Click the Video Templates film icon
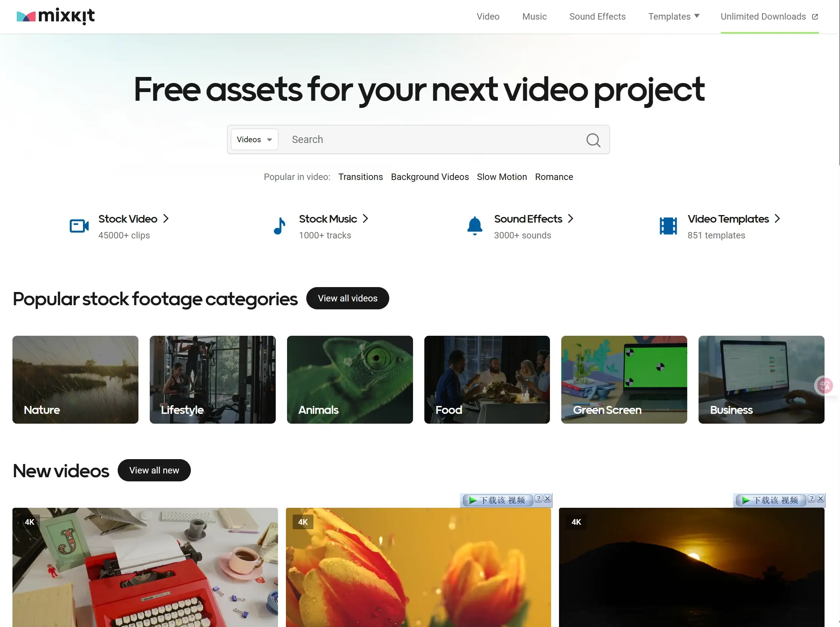 [x=668, y=226]
